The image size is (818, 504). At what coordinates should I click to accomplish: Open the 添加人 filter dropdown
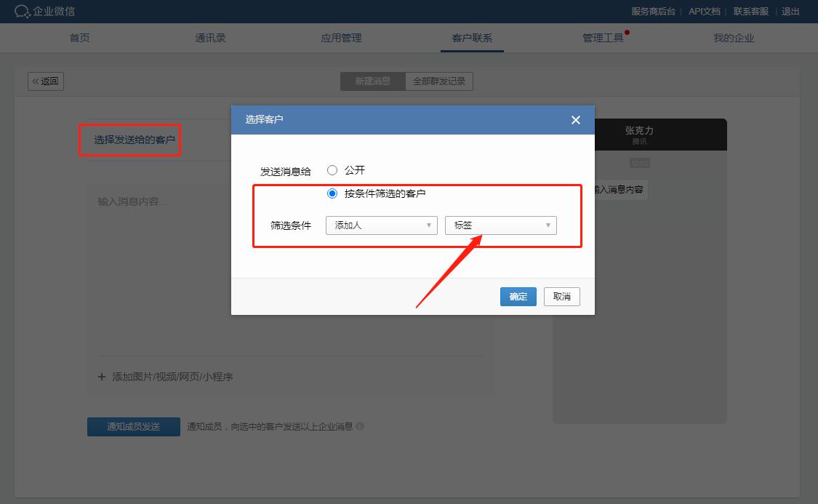coord(381,225)
